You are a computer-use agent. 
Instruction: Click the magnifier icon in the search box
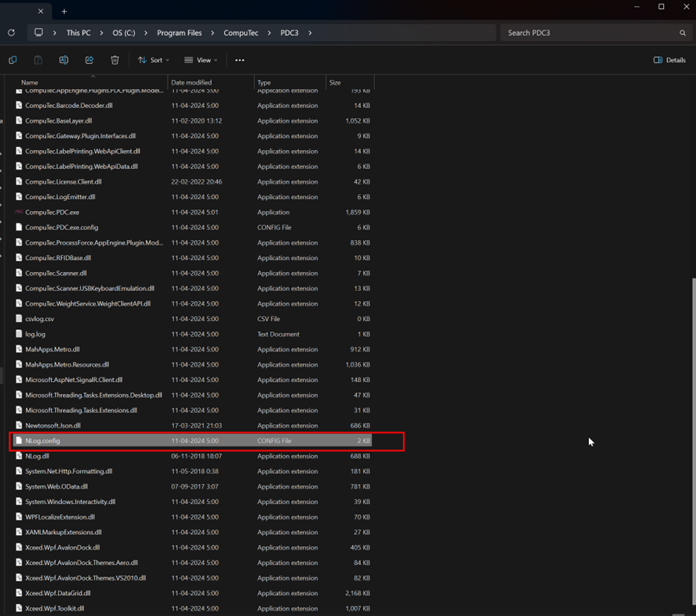[x=682, y=33]
